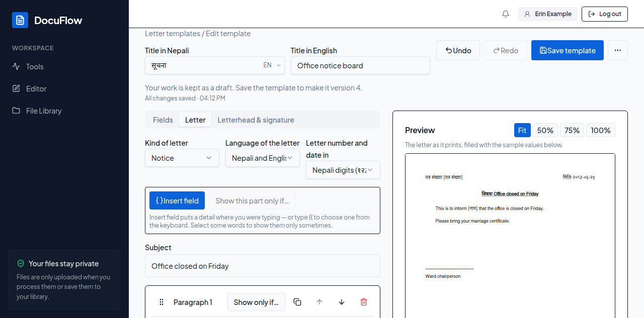Click the "Preview" heading

pyautogui.click(x=420, y=130)
